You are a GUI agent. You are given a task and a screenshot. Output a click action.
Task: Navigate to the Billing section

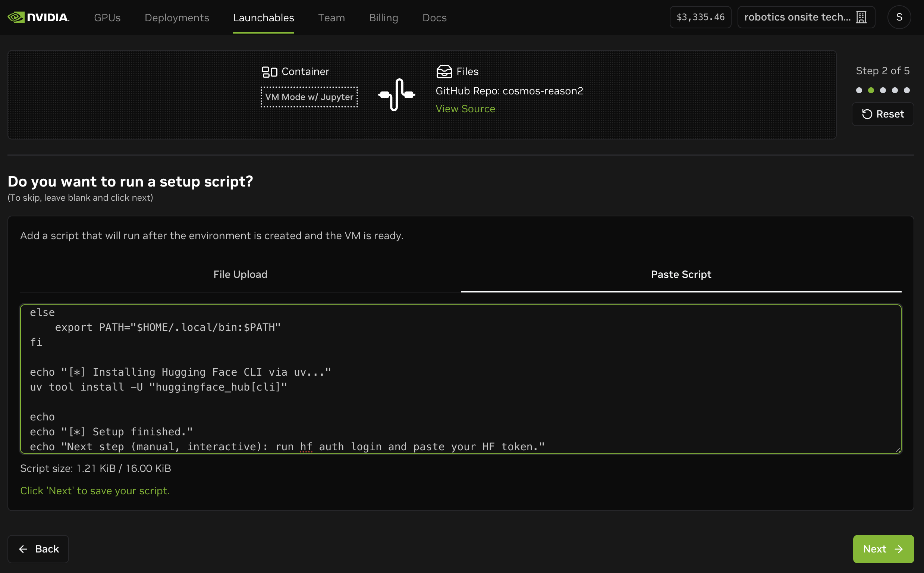click(383, 18)
